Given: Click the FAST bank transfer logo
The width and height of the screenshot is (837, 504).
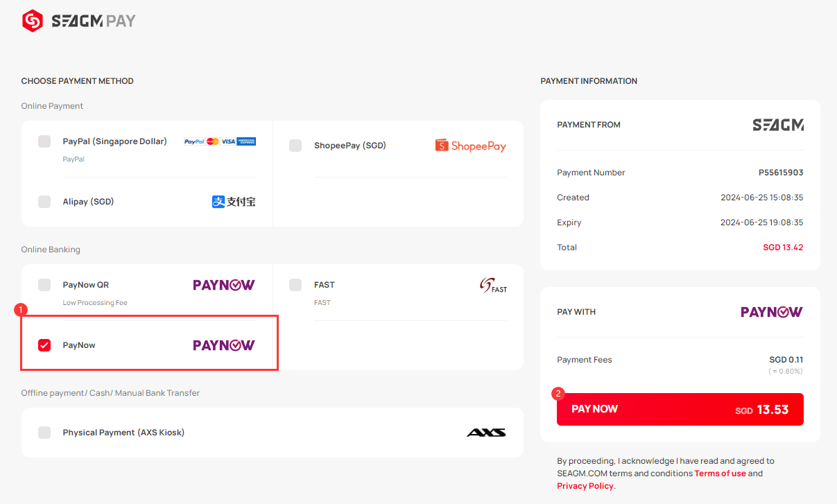Looking at the screenshot, I should pos(493,285).
